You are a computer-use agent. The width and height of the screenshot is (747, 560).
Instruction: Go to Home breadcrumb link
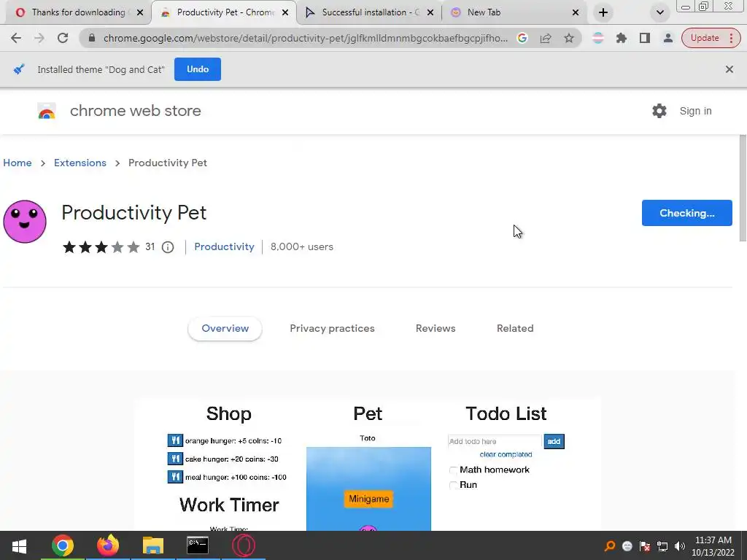click(x=18, y=163)
